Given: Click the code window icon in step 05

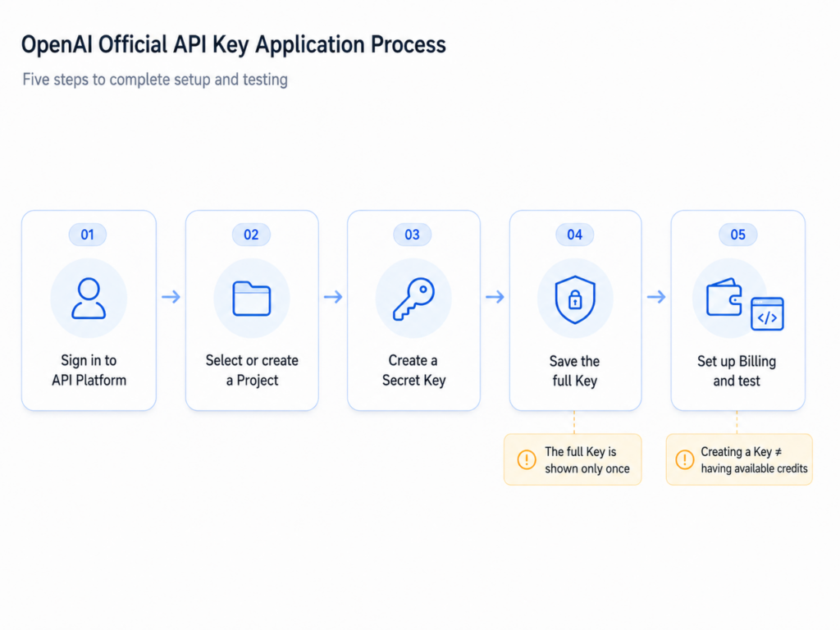Looking at the screenshot, I should click(767, 314).
